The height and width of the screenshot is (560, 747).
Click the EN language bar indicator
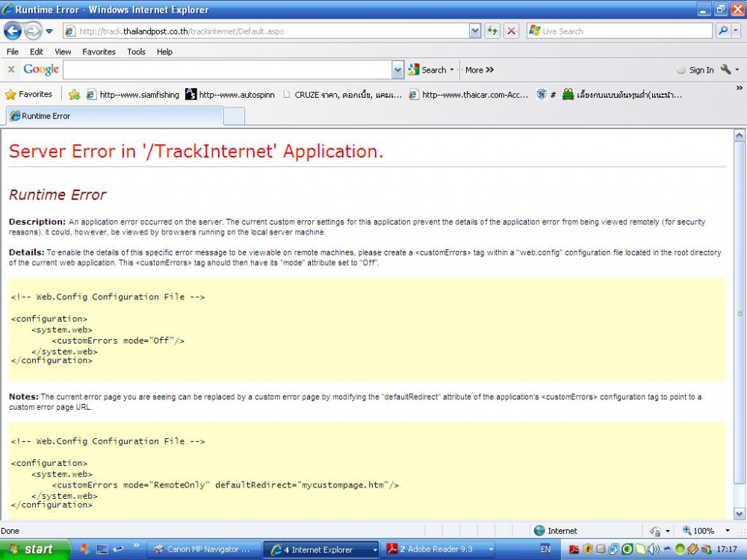(545, 549)
